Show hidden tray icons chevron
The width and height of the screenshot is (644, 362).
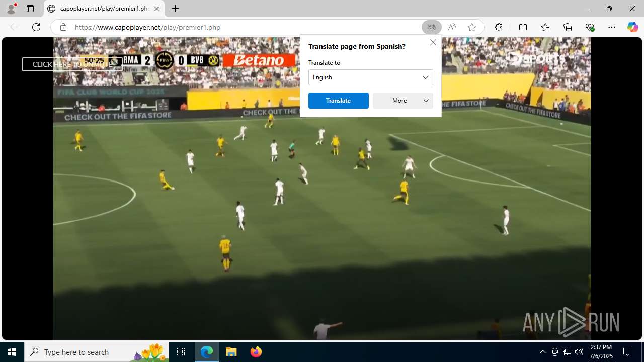point(542,352)
